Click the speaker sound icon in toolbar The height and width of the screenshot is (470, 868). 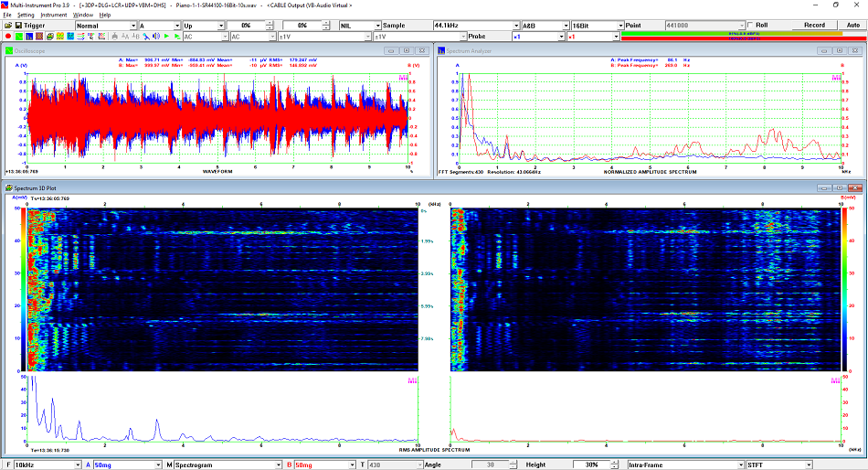[155, 37]
